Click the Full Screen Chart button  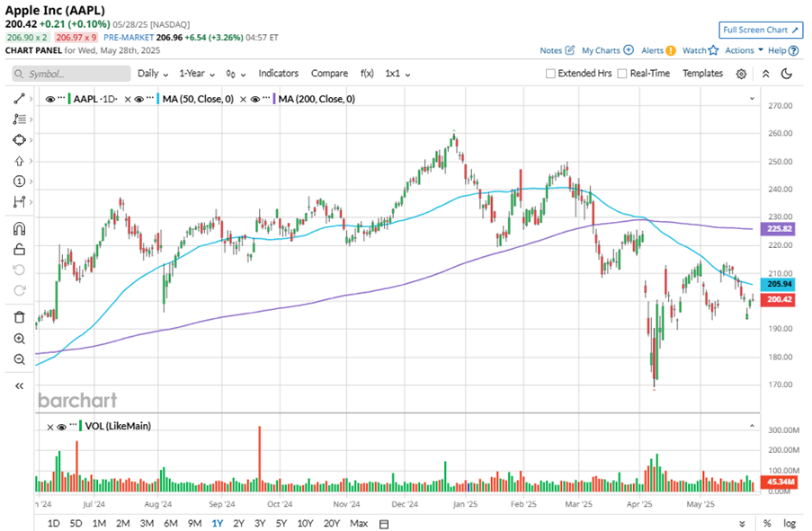pos(760,31)
